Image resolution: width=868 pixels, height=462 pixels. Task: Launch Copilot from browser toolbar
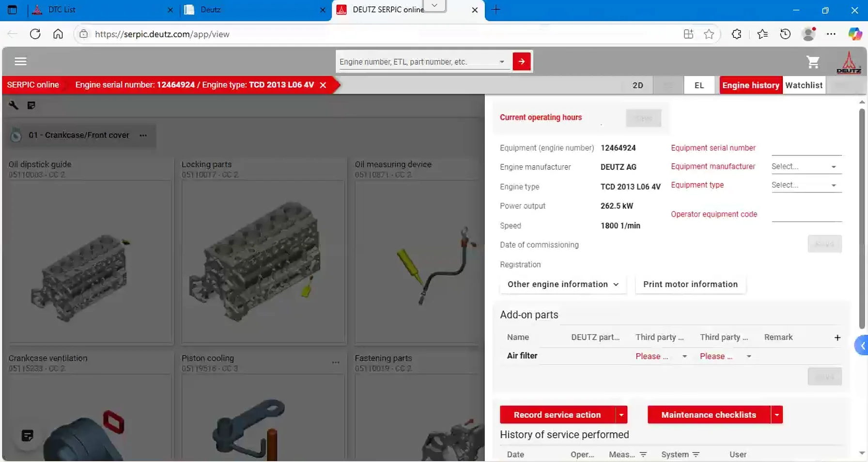pyautogui.click(x=855, y=34)
